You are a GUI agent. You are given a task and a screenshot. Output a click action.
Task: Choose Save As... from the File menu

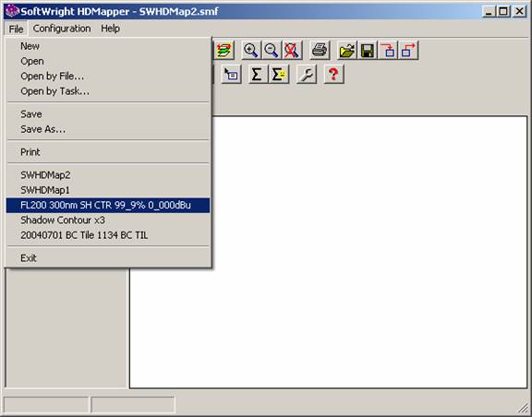pyautogui.click(x=108, y=129)
